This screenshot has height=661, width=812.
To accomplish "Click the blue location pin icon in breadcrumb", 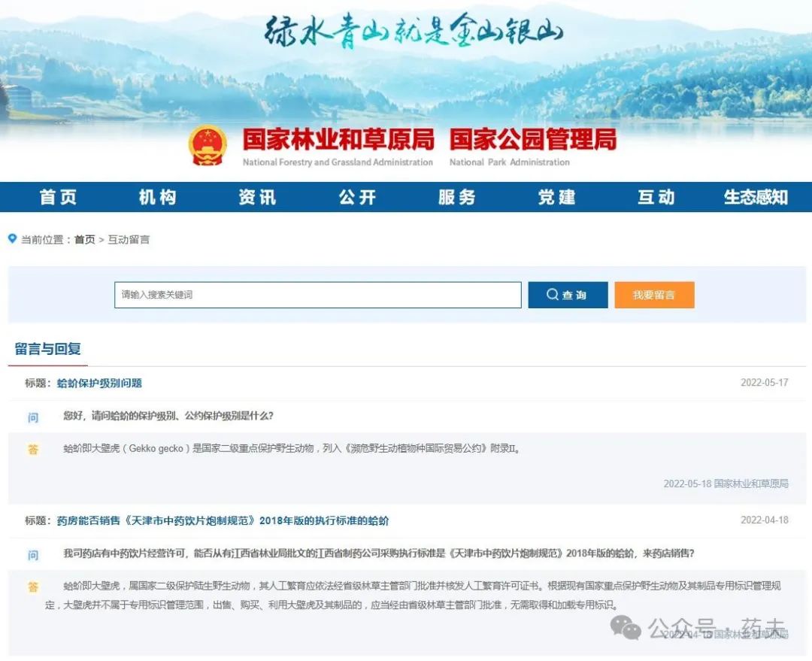I will pos(11,238).
